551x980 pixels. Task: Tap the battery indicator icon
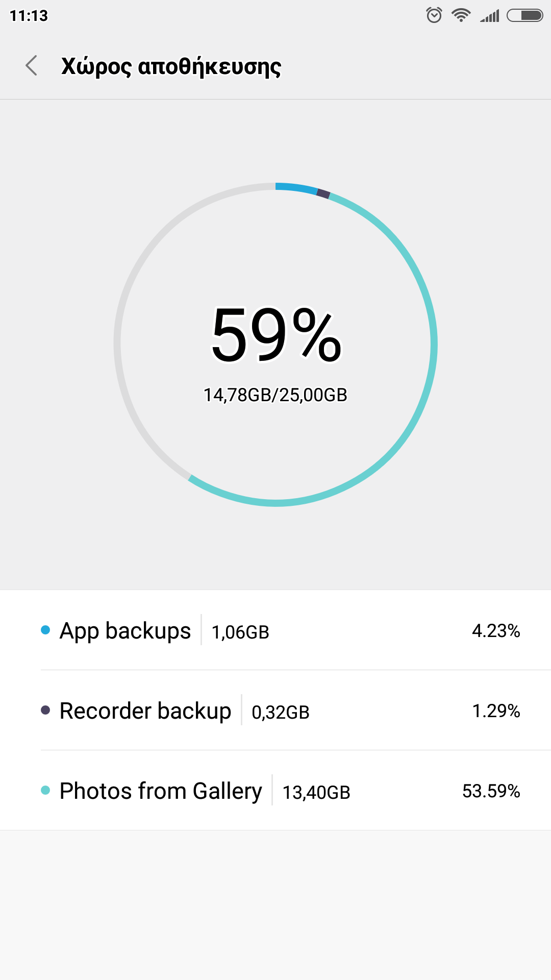(524, 15)
